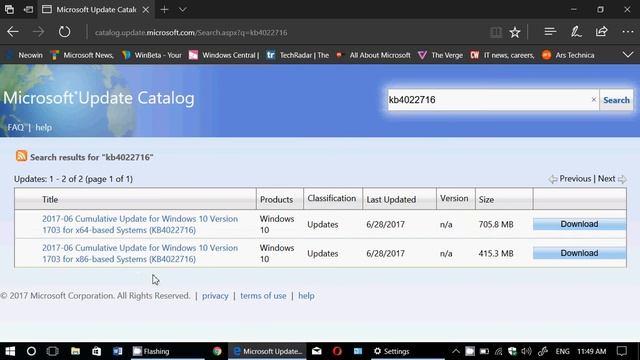Open All About Microsoft favorite

pos(373,55)
